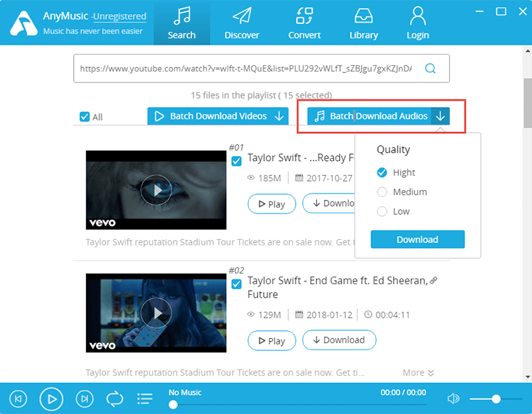
Task: Open the Search tab
Action: pos(182,23)
